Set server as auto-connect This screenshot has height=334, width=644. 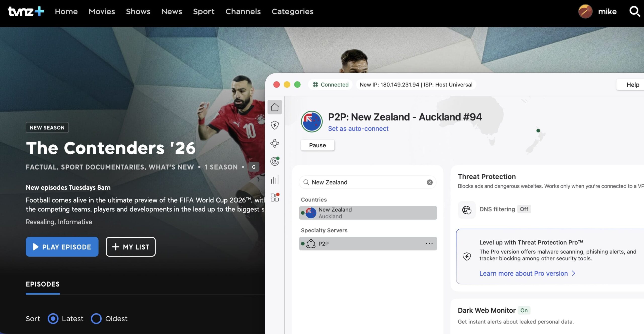(358, 129)
